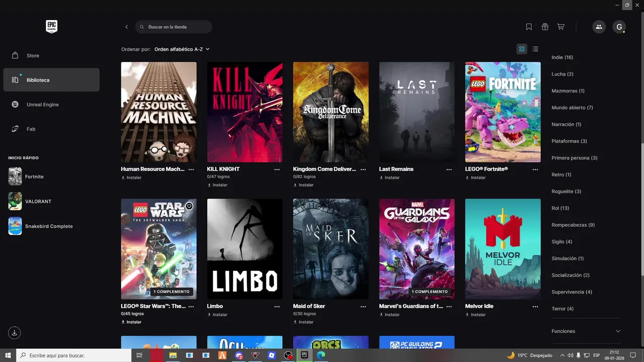Filter by Indie (16) genre

point(562,57)
